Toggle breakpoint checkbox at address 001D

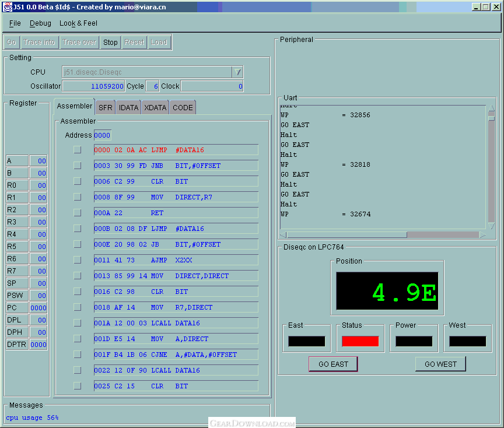tap(78, 339)
